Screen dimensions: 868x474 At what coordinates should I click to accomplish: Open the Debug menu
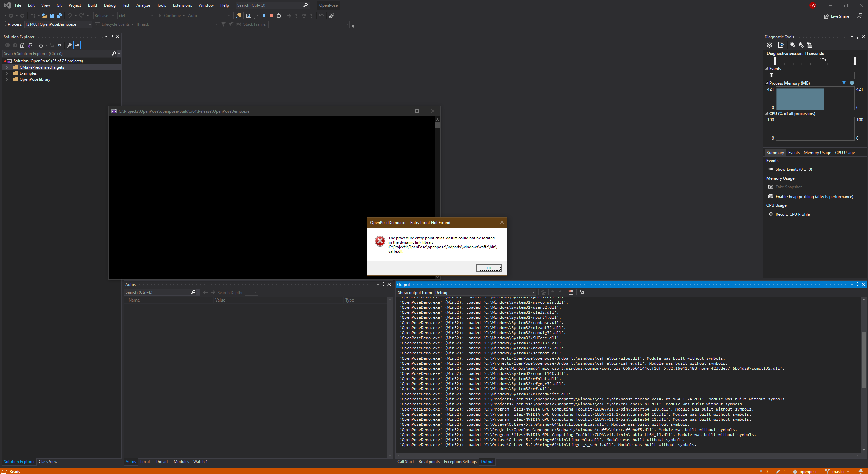click(109, 5)
